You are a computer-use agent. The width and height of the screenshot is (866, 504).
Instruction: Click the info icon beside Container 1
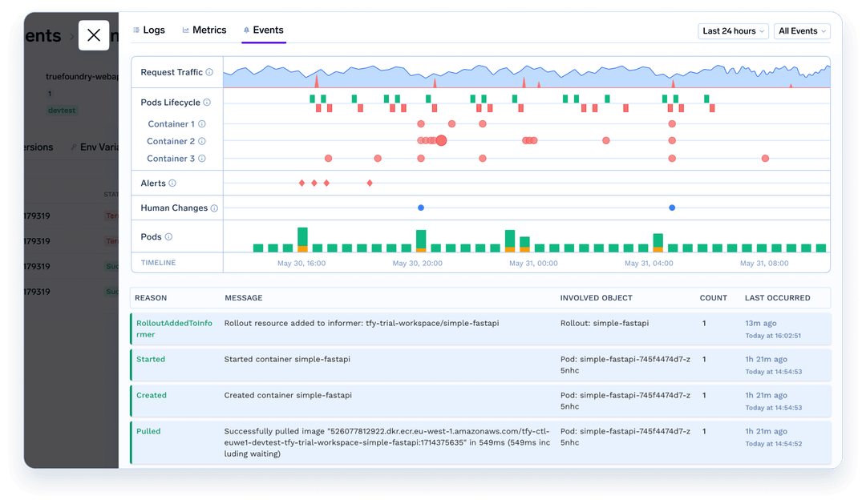pos(203,123)
